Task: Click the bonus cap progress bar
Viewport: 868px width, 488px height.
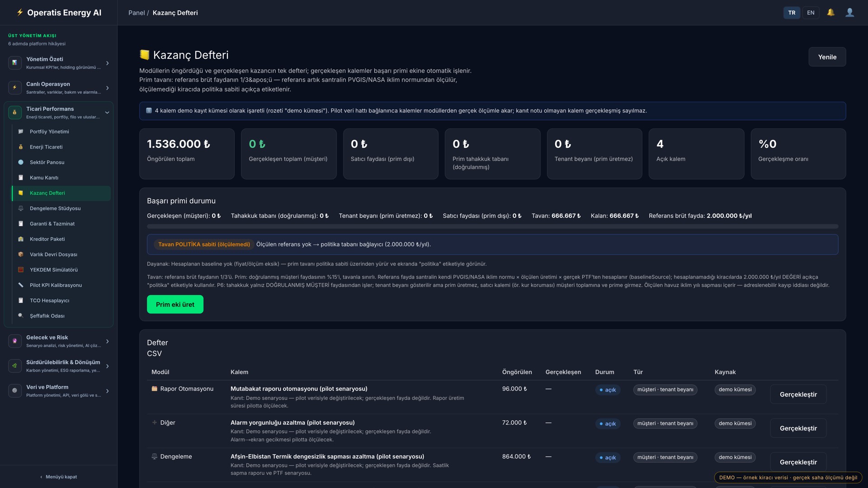Action: (492, 226)
